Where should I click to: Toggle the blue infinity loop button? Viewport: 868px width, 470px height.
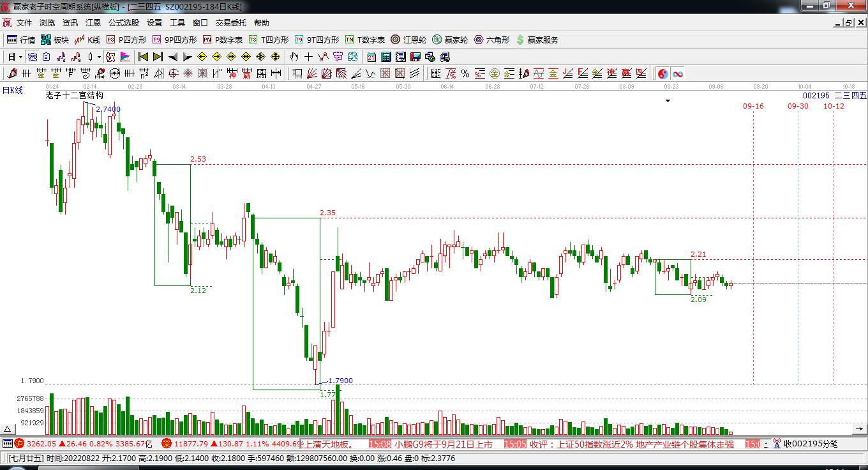pos(677,73)
